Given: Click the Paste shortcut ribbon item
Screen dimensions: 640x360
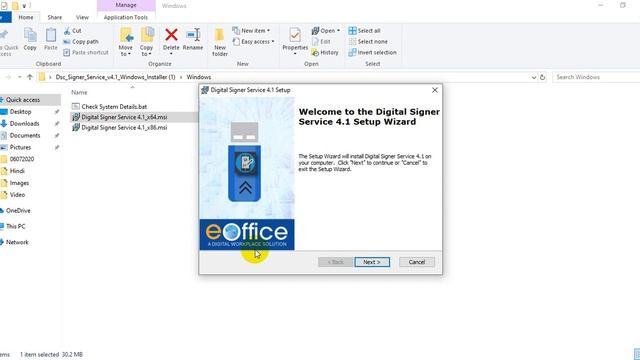Looking at the screenshot, I should 86,52.
